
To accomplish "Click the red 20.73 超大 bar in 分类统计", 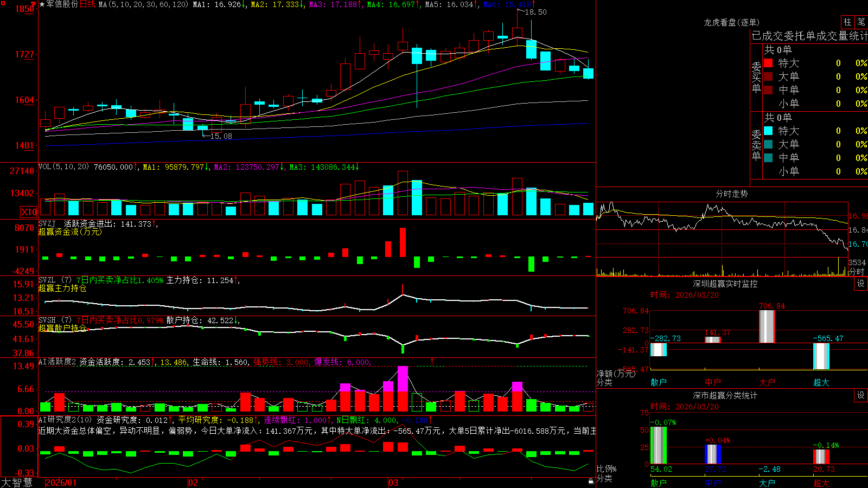I will coord(821,457).
